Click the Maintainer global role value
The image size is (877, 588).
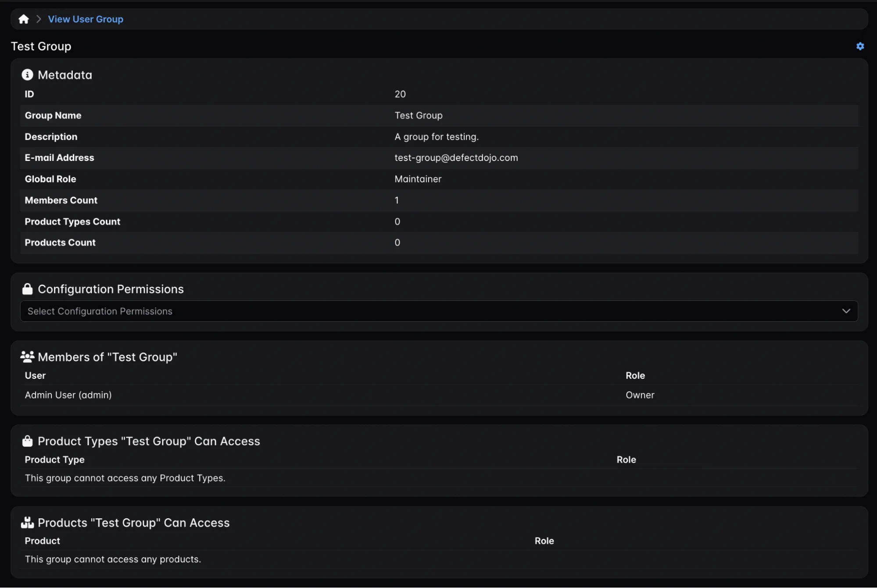[418, 179]
